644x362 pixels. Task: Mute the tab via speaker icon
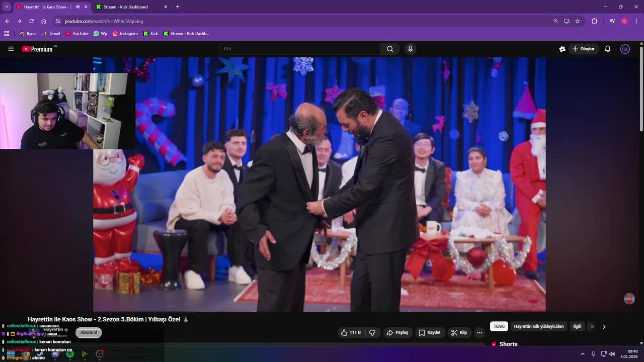(77, 7)
